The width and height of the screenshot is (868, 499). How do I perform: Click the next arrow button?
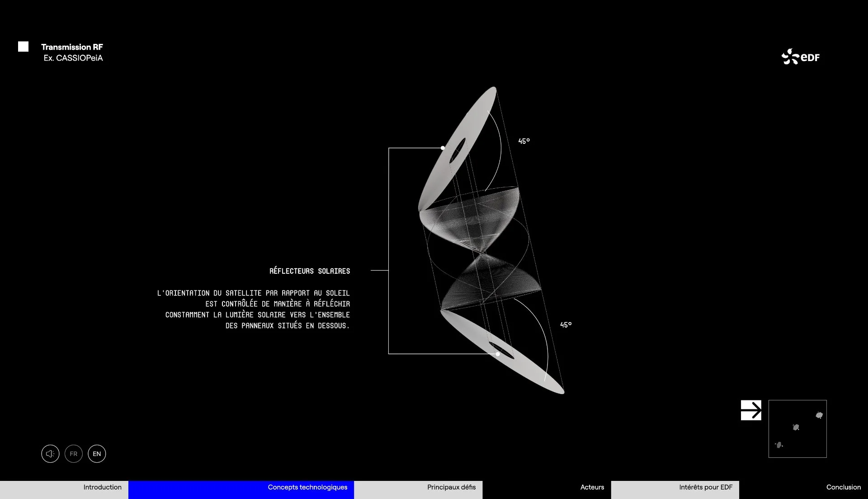751,410
